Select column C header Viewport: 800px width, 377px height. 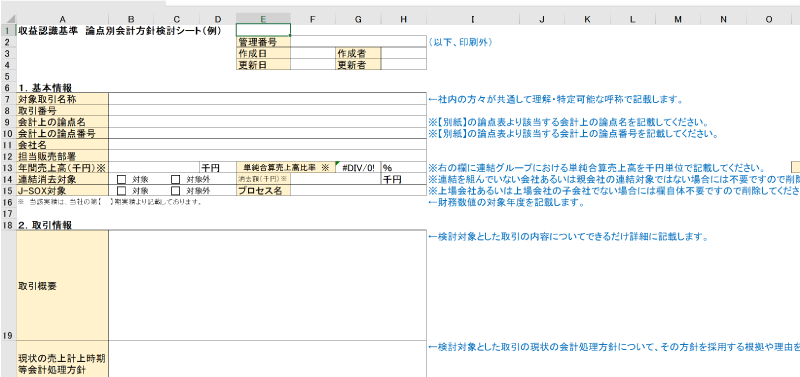(176, 19)
